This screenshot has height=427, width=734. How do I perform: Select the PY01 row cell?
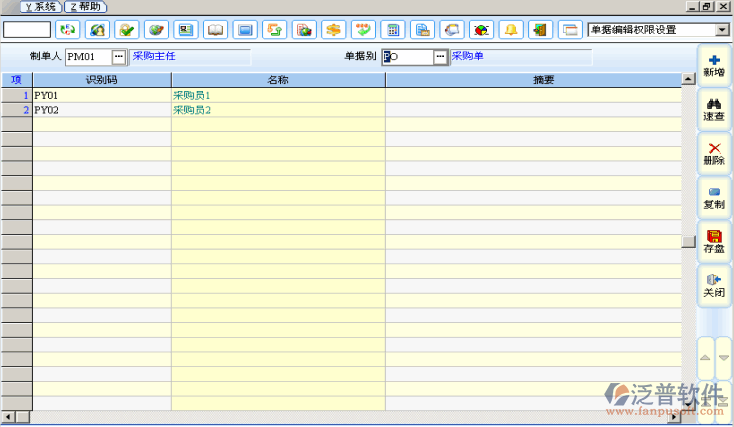(x=101, y=95)
